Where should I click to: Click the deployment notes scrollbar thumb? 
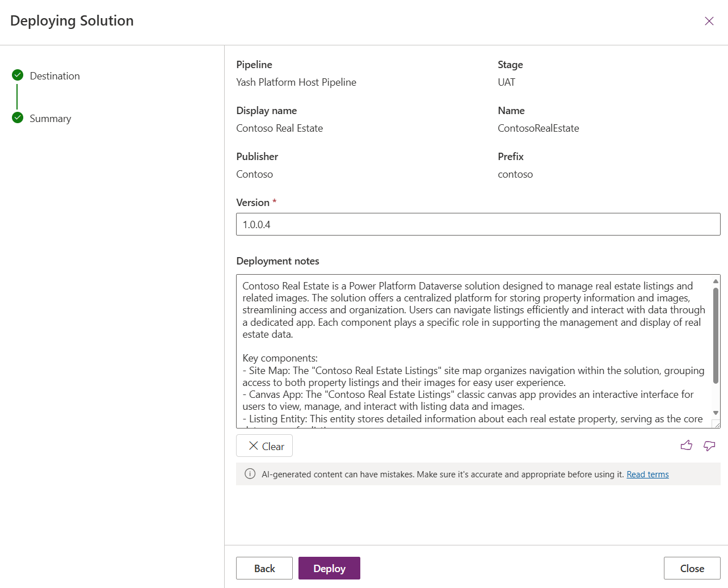coord(716,335)
